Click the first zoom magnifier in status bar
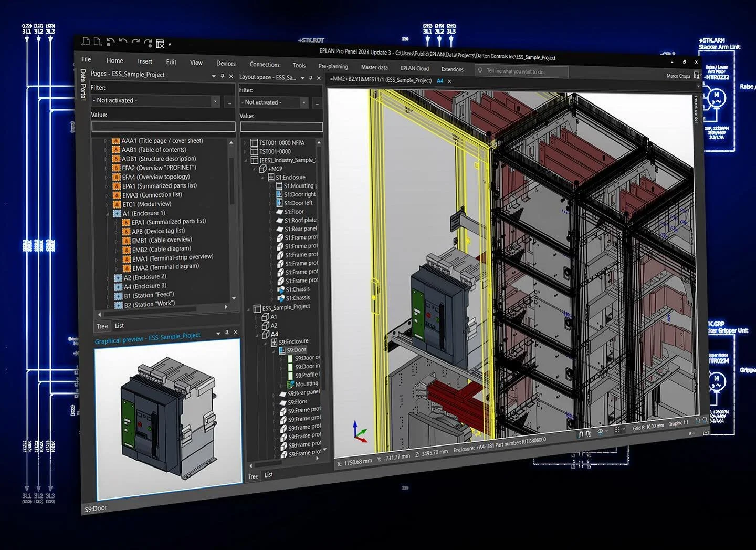 (698, 420)
